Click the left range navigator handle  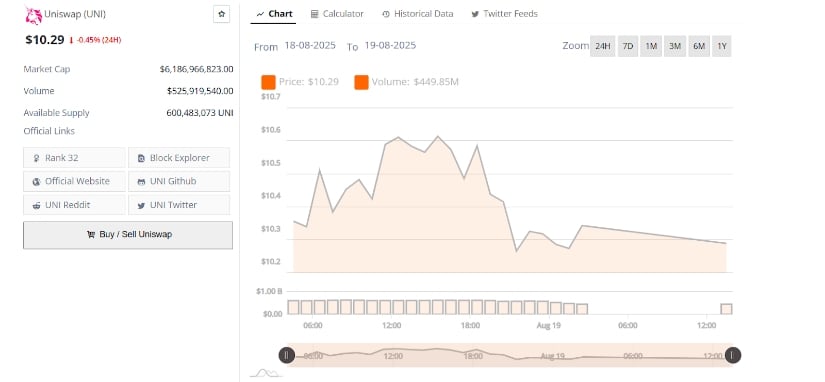287,355
